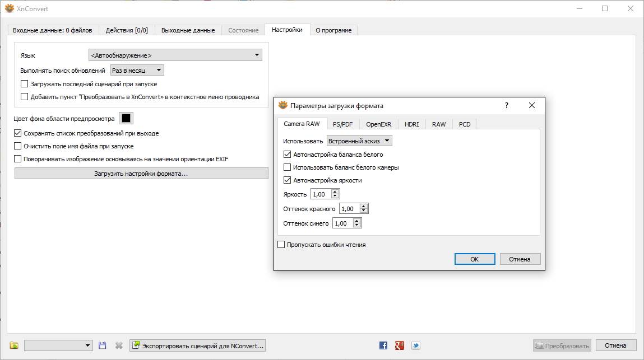Image resolution: width=644 pixels, height=360 pixels.
Task: Open the О программе tab
Action: tap(333, 30)
